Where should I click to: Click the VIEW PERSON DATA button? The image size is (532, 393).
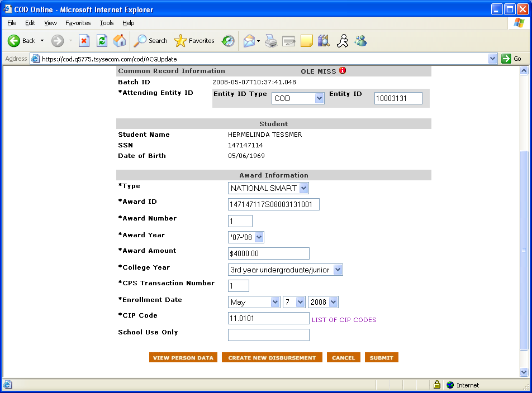click(x=183, y=357)
